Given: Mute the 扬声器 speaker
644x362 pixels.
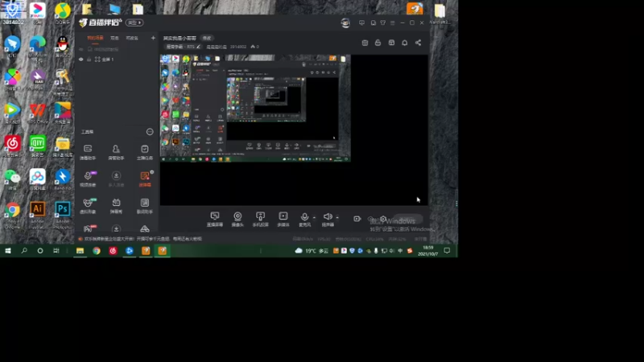Looking at the screenshot, I should [x=328, y=219].
